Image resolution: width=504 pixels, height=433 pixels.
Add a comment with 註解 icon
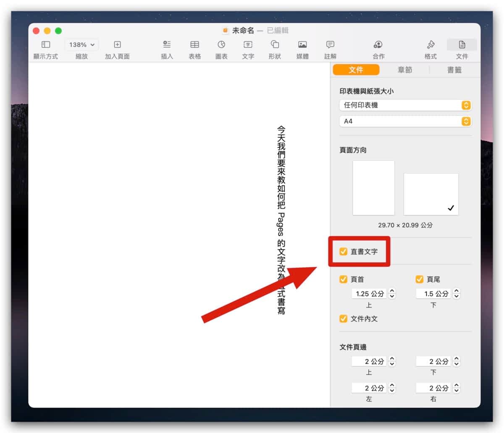coord(330,44)
